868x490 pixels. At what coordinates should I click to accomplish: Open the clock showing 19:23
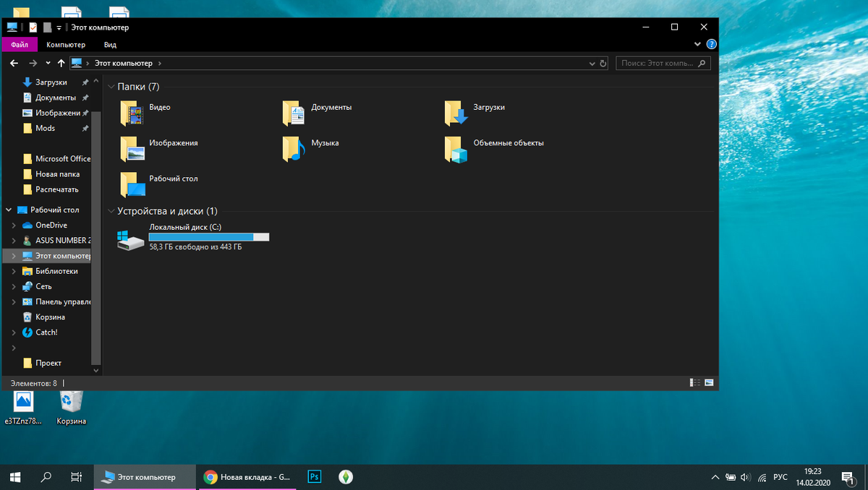click(x=813, y=477)
